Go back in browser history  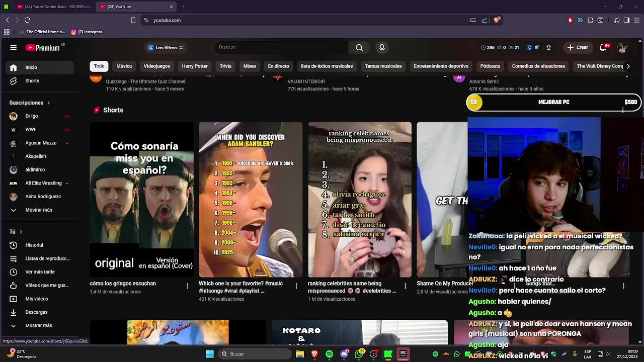point(7,20)
